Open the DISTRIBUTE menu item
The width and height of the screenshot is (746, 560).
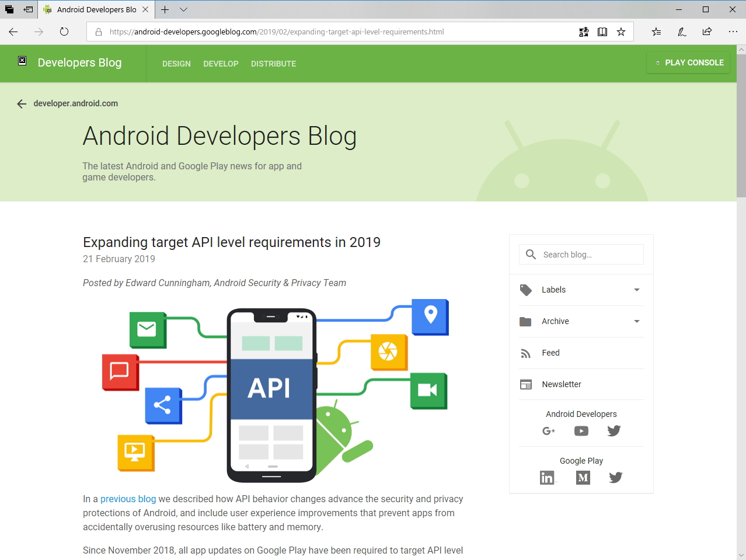[273, 64]
